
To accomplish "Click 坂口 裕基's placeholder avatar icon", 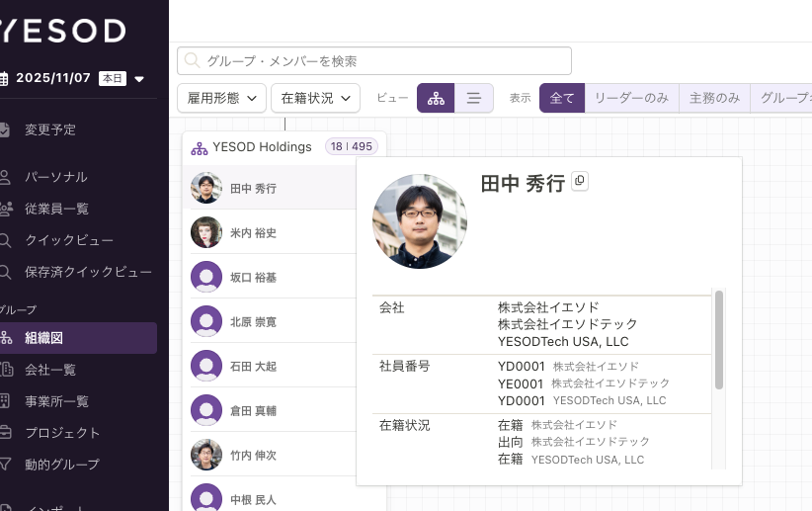I will tap(206, 277).
